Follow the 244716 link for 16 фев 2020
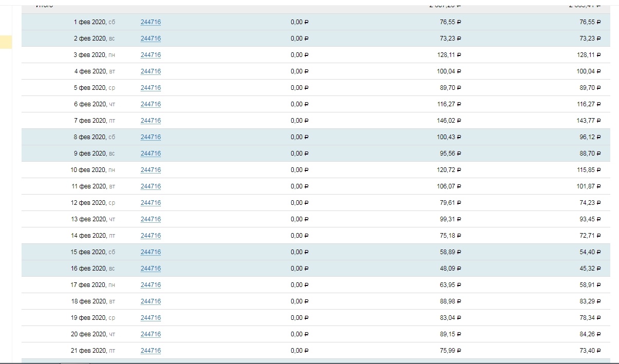The width and height of the screenshot is (619, 364). [151, 269]
